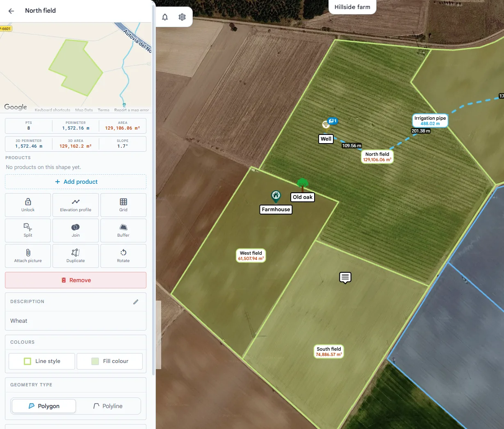Click the 109.56 m segment length label
This screenshot has height=429, width=504.
352,146
